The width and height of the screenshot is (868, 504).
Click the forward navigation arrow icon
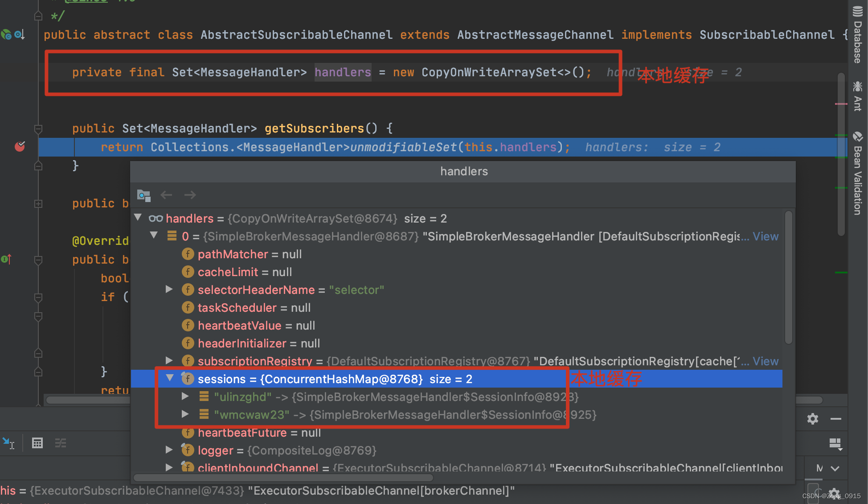190,195
